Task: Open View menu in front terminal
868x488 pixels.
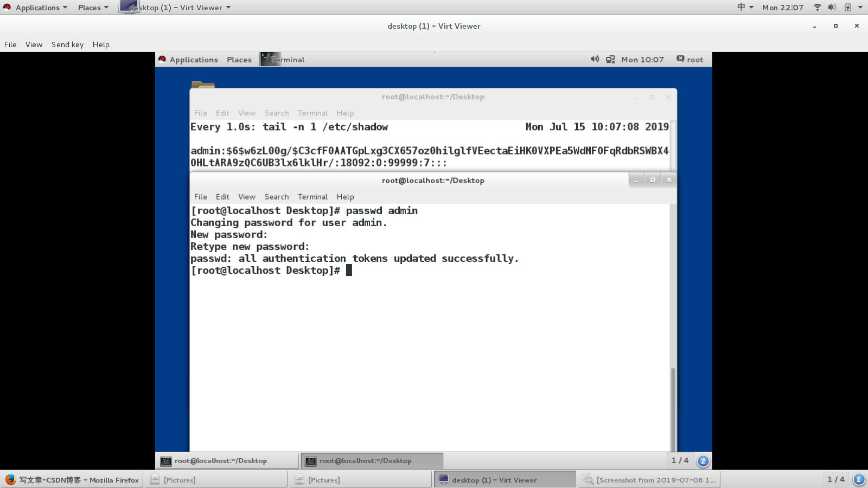Action: (247, 197)
